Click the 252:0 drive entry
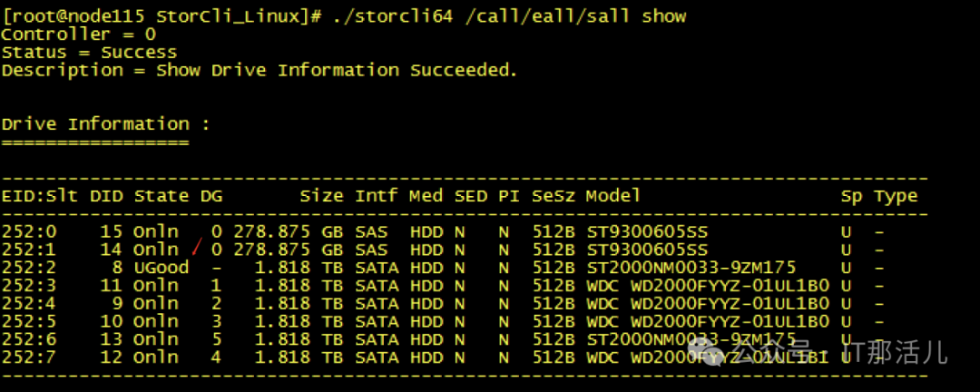The height and width of the screenshot is (392, 980). (29, 231)
